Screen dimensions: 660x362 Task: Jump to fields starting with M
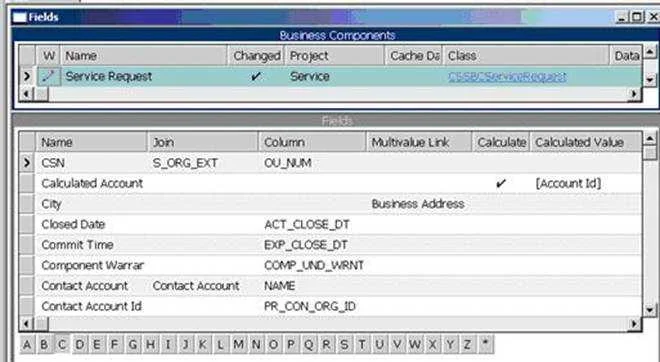pos(238,345)
